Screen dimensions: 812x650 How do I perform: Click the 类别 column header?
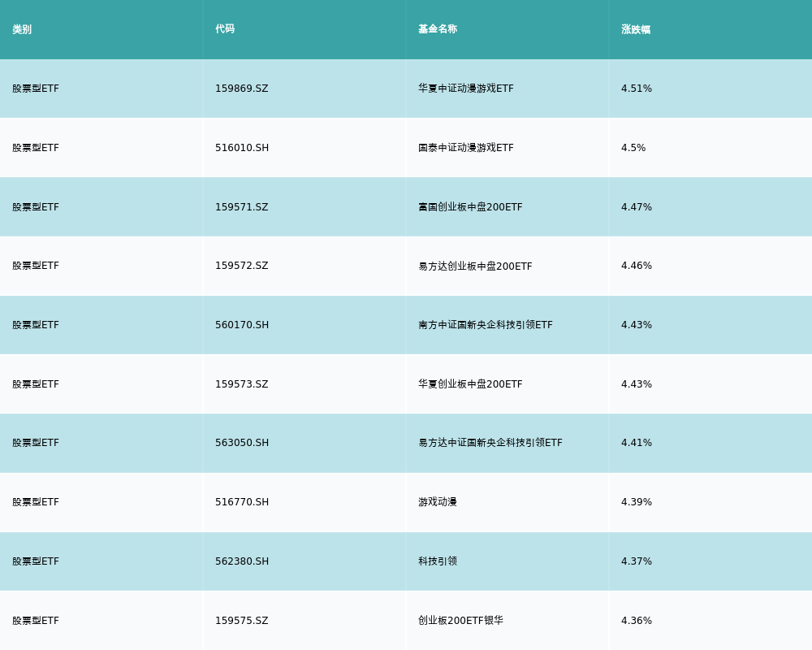tap(22, 29)
